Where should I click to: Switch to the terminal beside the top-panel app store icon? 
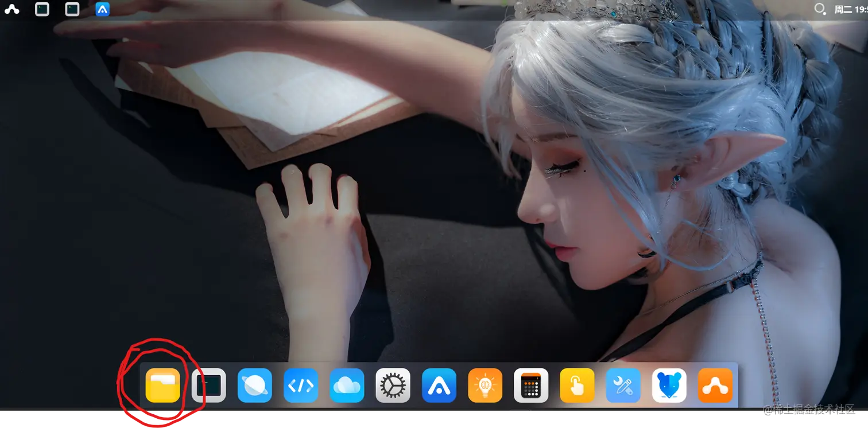[72, 9]
